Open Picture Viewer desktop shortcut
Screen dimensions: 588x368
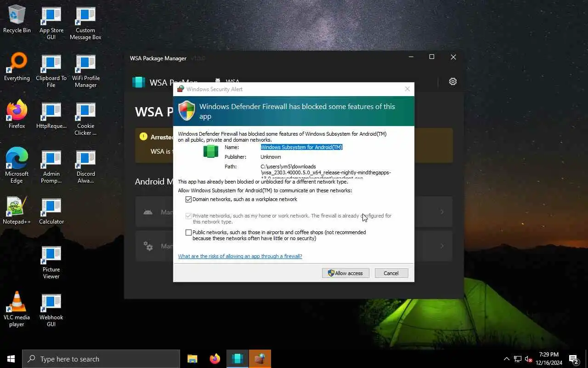[51, 262]
